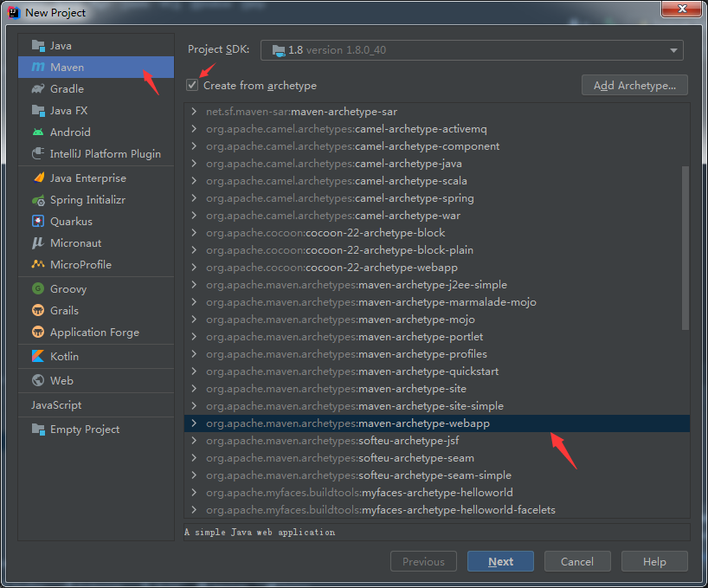Choose JavaScript project category
Screen dimensions: 708x588
coord(56,405)
